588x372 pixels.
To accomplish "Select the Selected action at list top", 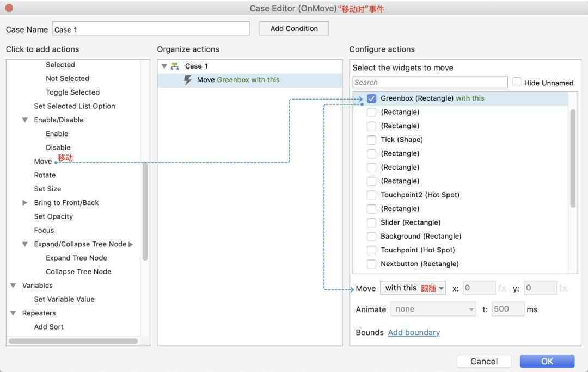I will click(x=60, y=65).
